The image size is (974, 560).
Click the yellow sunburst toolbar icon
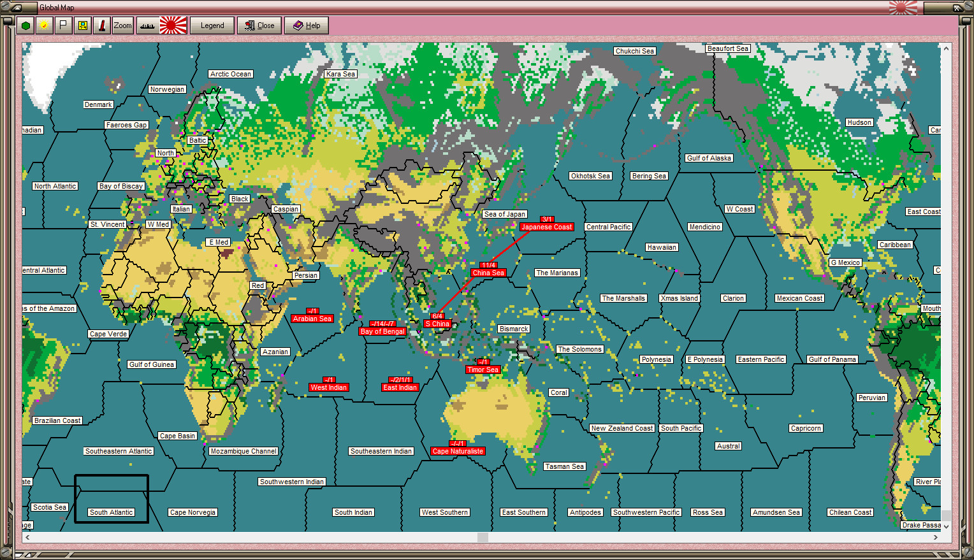pos(44,25)
